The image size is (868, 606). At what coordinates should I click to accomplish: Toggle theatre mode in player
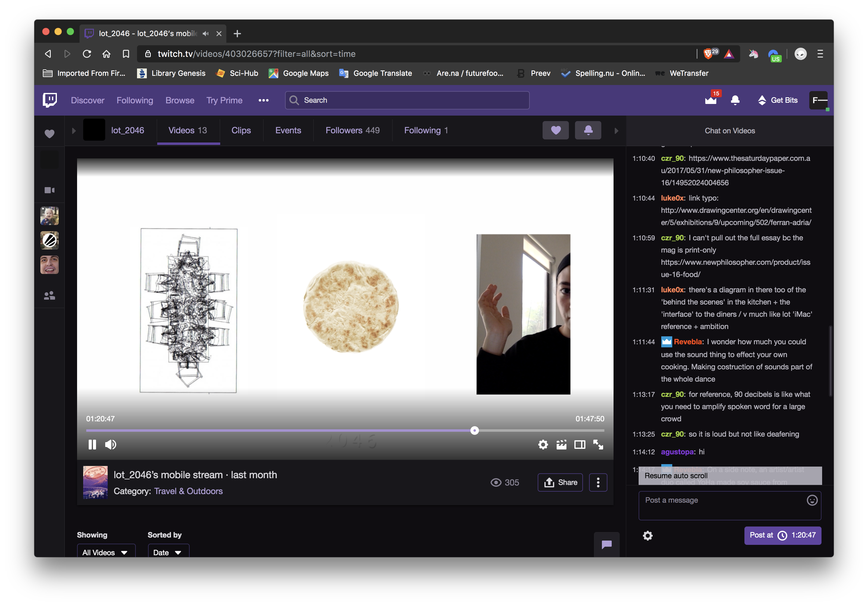point(580,445)
